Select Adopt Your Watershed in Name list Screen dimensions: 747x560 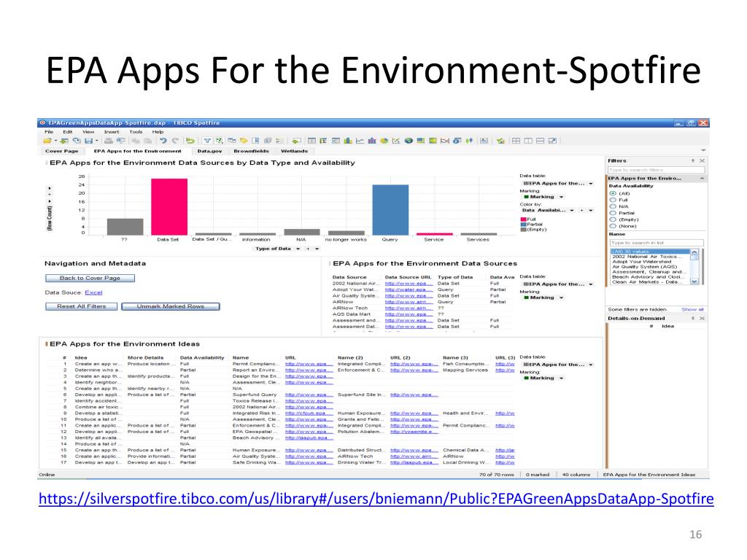tap(642, 262)
